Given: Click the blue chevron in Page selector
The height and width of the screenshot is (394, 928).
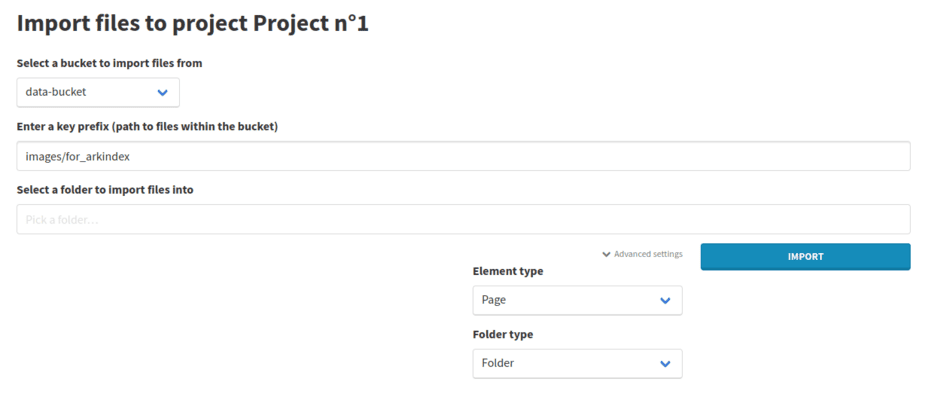Looking at the screenshot, I should point(665,301).
